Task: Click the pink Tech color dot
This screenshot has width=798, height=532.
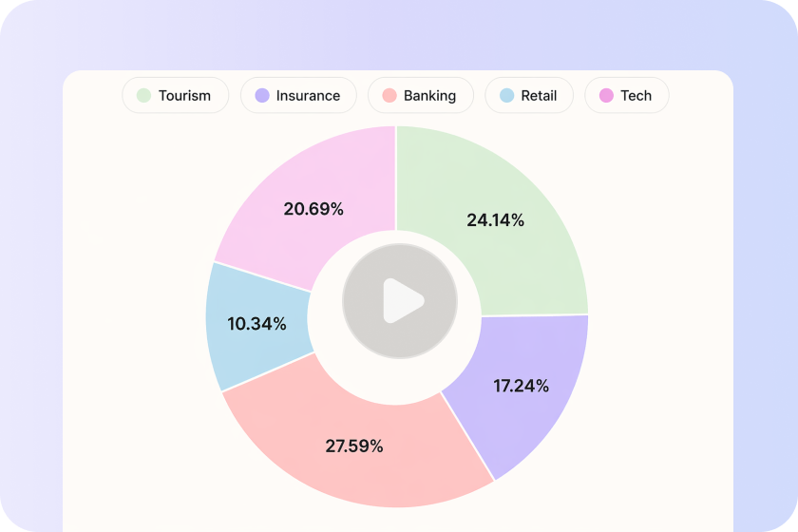Action: (x=606, y=95)
